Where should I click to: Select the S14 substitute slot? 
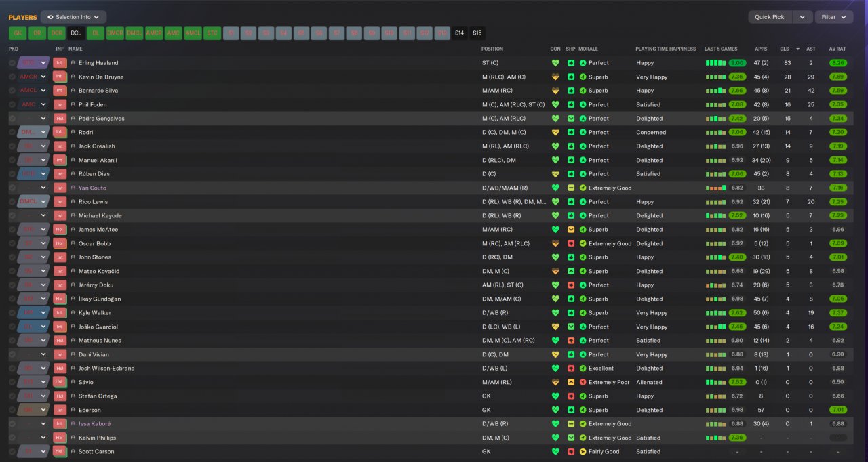pyautogui.click(x=460, y=33)
